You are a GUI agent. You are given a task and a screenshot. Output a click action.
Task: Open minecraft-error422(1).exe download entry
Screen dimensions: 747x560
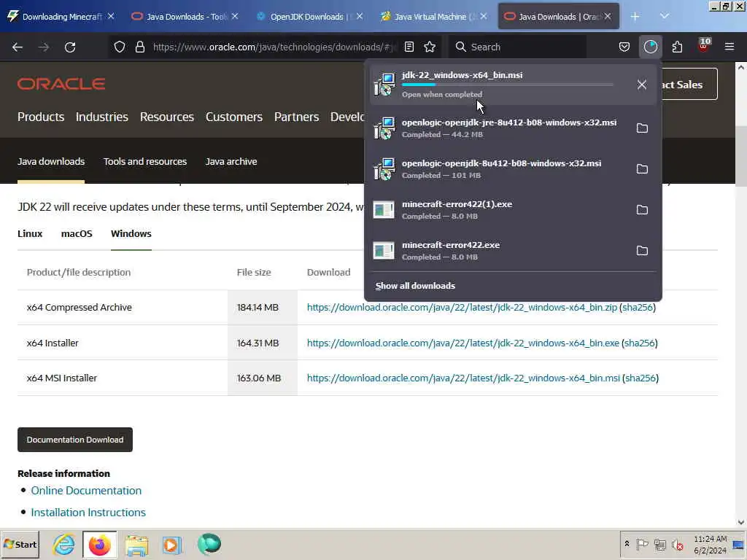click(500, 210)
